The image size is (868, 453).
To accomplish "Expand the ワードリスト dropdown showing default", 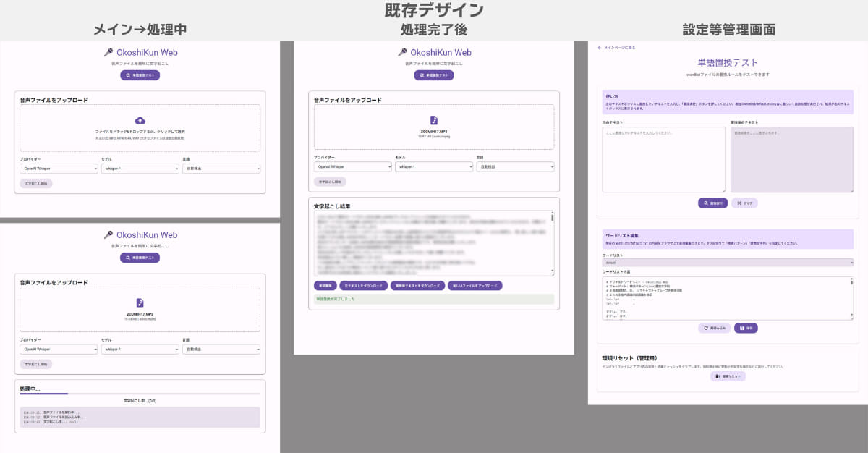I will pyautogui.click(x=728, y=263).
